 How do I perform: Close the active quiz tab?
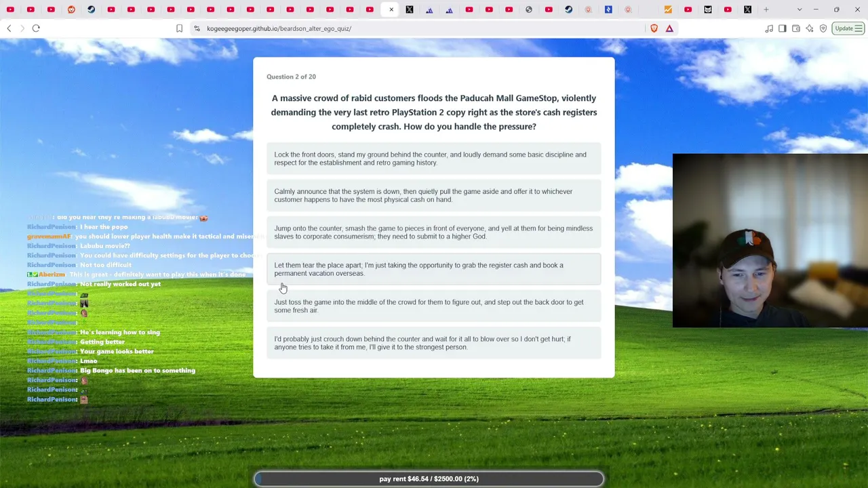pyautogui.click(x=391, y=9)
